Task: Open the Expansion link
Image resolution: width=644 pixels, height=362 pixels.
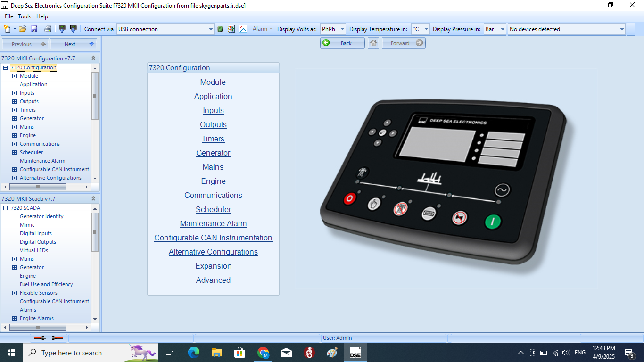Action: [x=214, y=266]
